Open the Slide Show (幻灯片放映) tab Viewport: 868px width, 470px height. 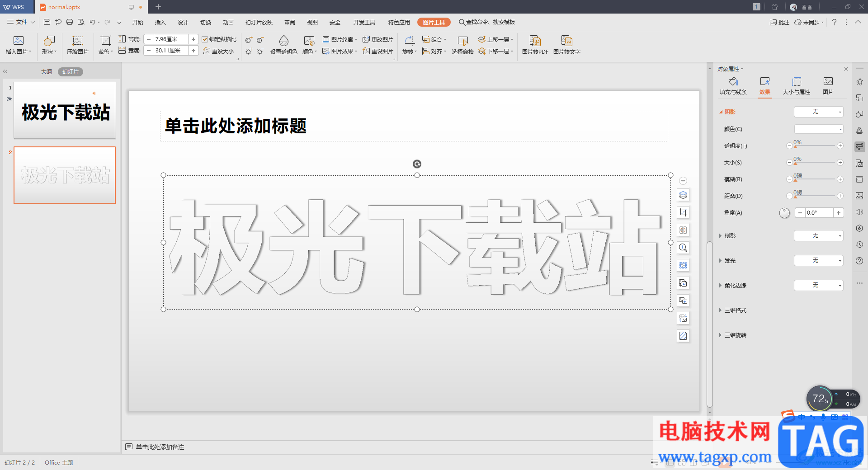pos(259,22)
